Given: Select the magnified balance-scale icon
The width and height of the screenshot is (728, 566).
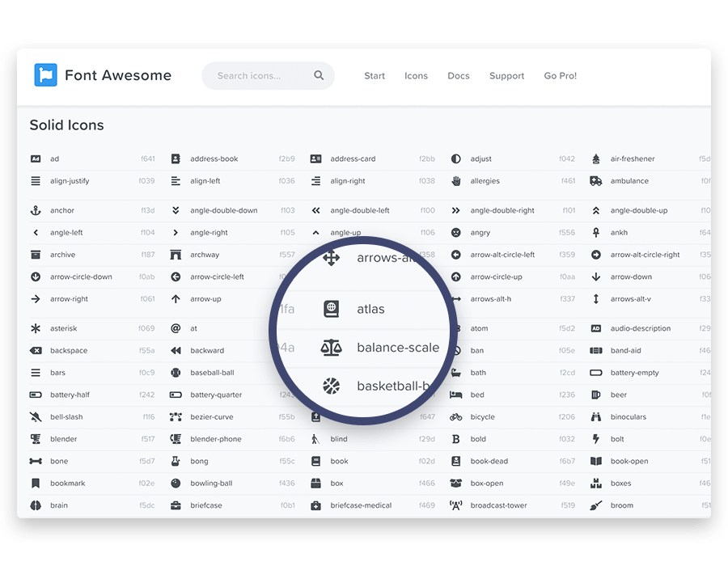Looking at the screenshot, I should tap(331, 348).
